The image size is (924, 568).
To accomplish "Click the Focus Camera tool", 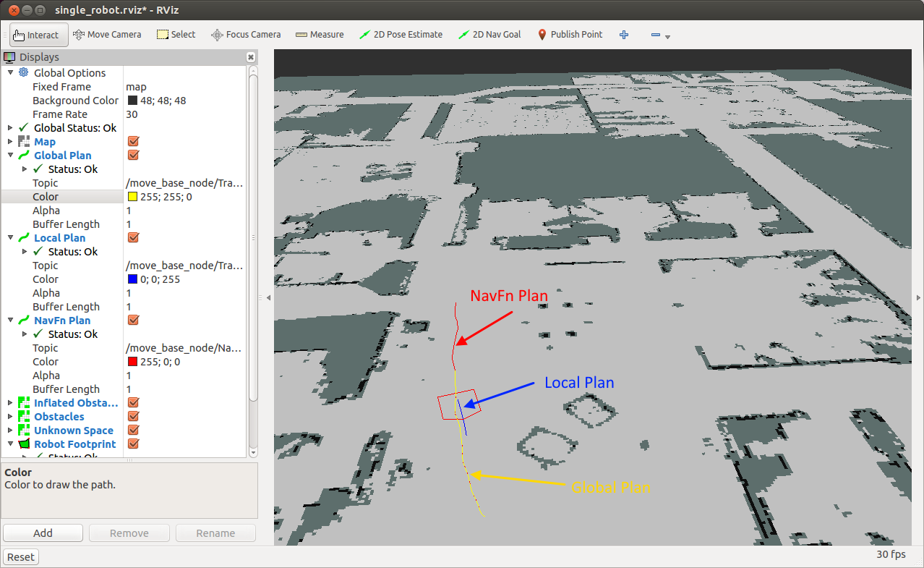I will click(x=246, y=34).
